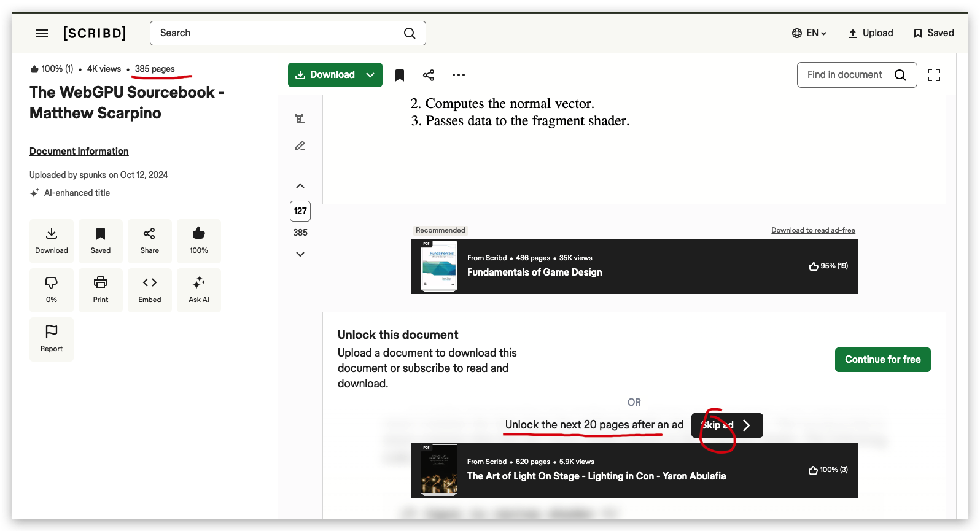Viewport: 980px width, 531px height.
Task: Click the current page number box 127
Action: [300, 211]
